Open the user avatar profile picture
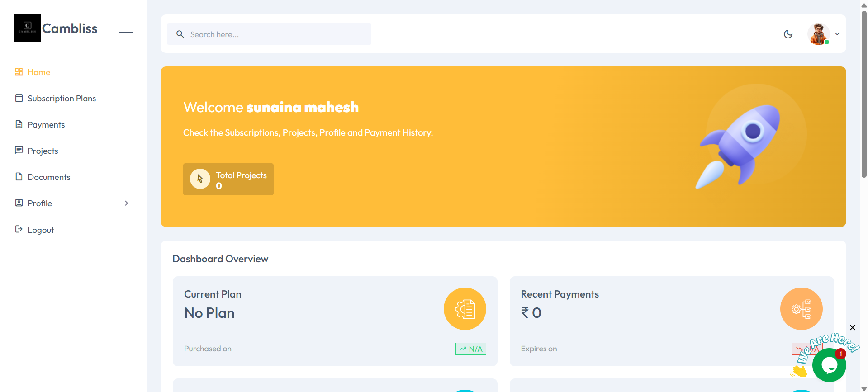868x392 pixels. [x=818, y=34]
